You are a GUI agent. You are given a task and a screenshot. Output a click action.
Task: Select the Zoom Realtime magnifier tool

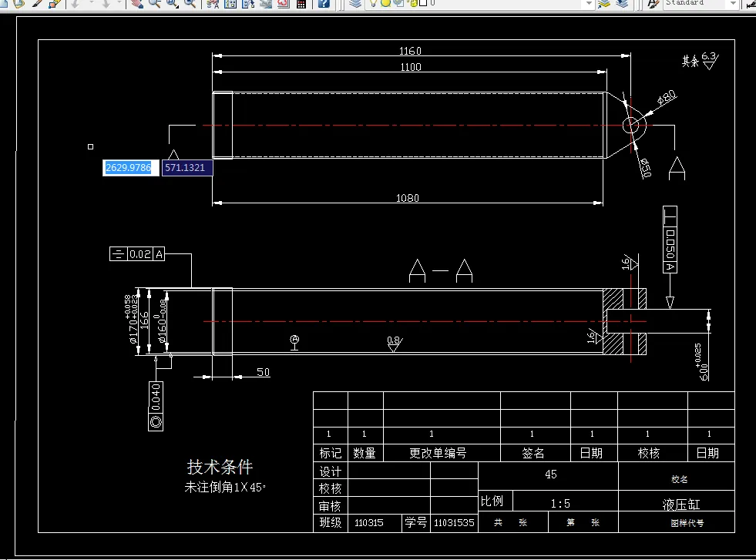[155, 3]
